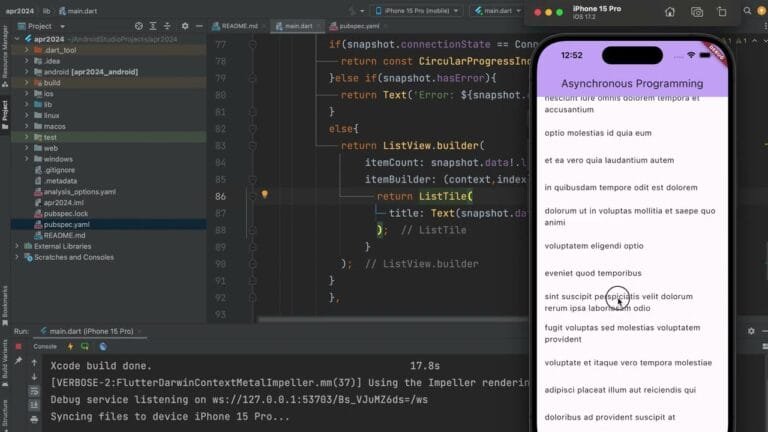Open device selector iPhone 15 Pro (mobile)
The height and width of the screenshot is (432, 768).
pos(417,11)
